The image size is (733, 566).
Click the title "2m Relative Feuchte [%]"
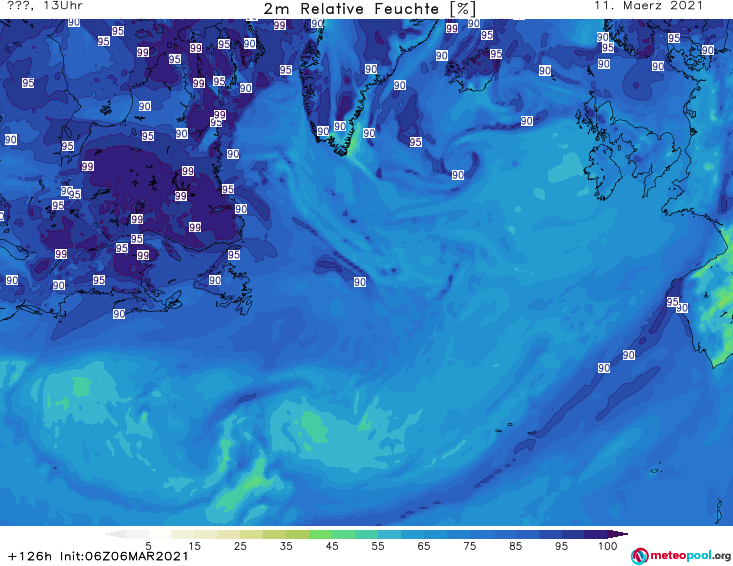coord(370,8)
